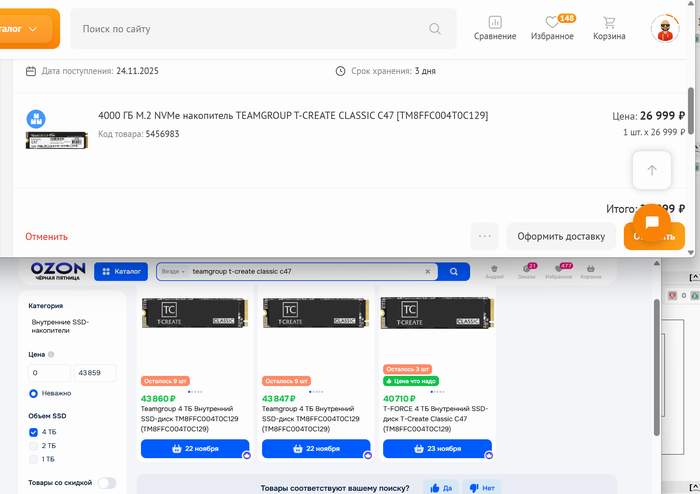Open the Везде search scope dropdown in Ozon
The image size is (700, 494).
click(173, 271)
